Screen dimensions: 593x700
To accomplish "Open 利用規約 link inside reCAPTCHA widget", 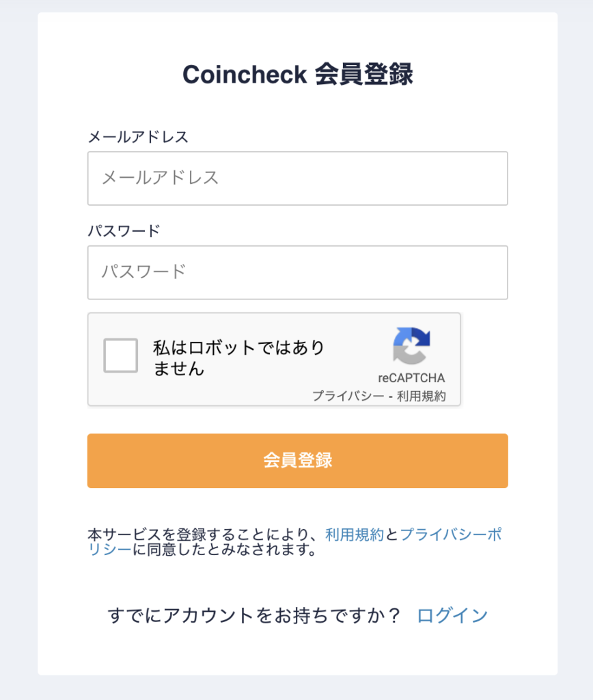I will tap(426, 396).
